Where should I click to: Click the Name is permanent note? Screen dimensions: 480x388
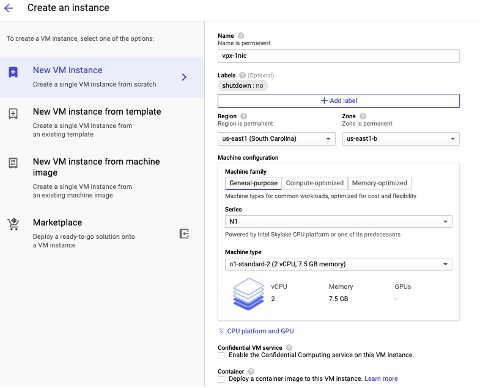244,43
